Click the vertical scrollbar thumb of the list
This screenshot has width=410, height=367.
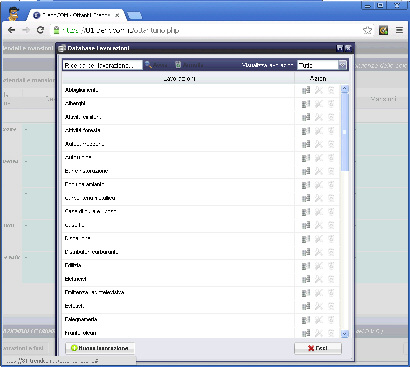click(x=345, y=132)
